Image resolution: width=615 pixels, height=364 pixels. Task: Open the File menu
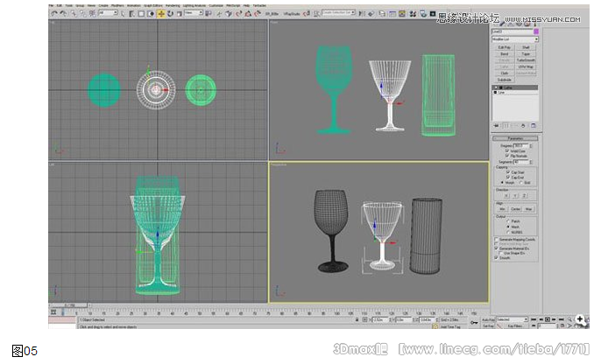(x=51, y=6)
